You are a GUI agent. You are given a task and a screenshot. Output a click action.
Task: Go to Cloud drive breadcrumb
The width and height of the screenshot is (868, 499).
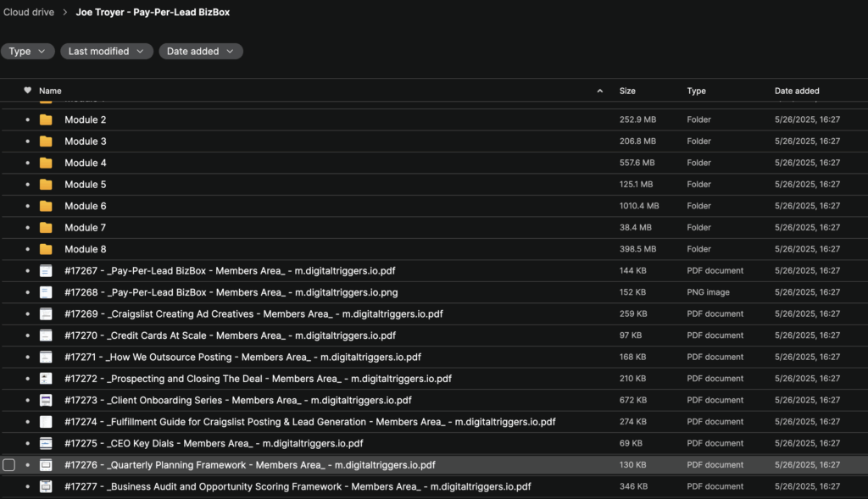pyautogui.click(x=29, y=12)
